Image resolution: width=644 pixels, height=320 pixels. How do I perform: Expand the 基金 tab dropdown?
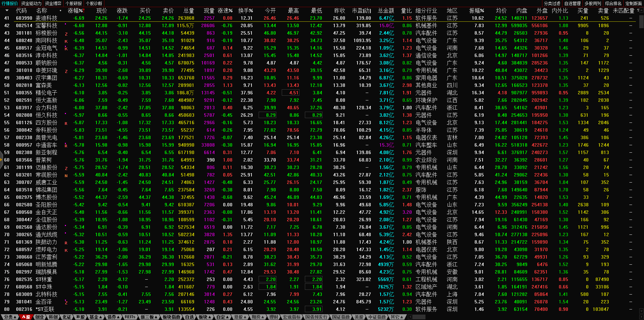click(x=95, y=317)
